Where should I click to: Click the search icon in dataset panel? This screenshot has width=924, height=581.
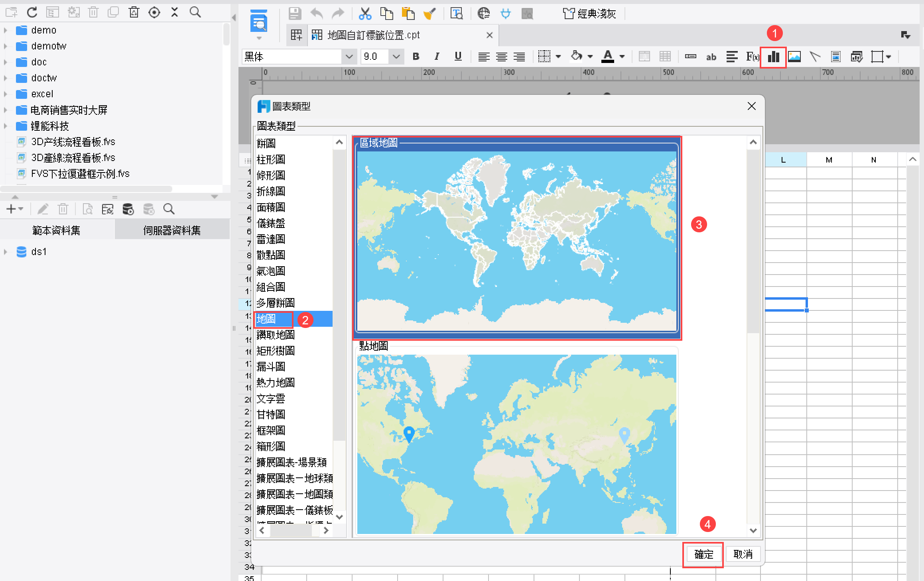169,209
